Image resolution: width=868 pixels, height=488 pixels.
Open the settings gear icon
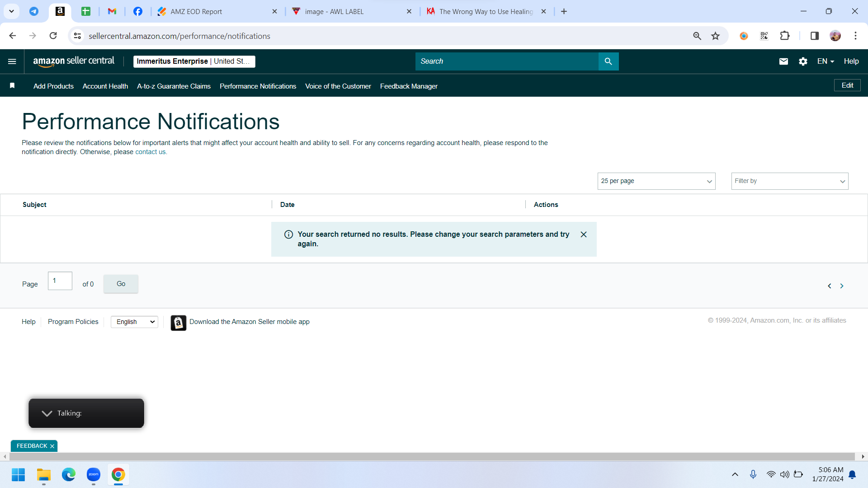803,61
